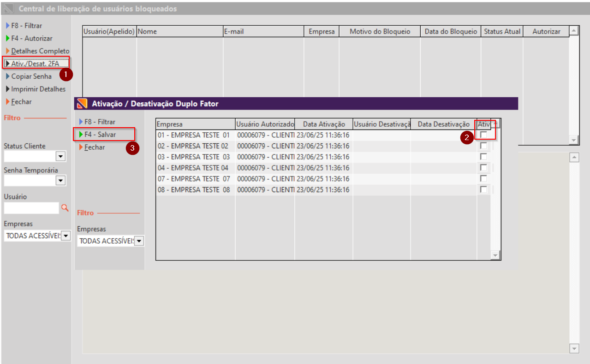Click the Duplo Fator dialog title icon
This screenshot has width=590, height=364.
[x=82, y=104]
